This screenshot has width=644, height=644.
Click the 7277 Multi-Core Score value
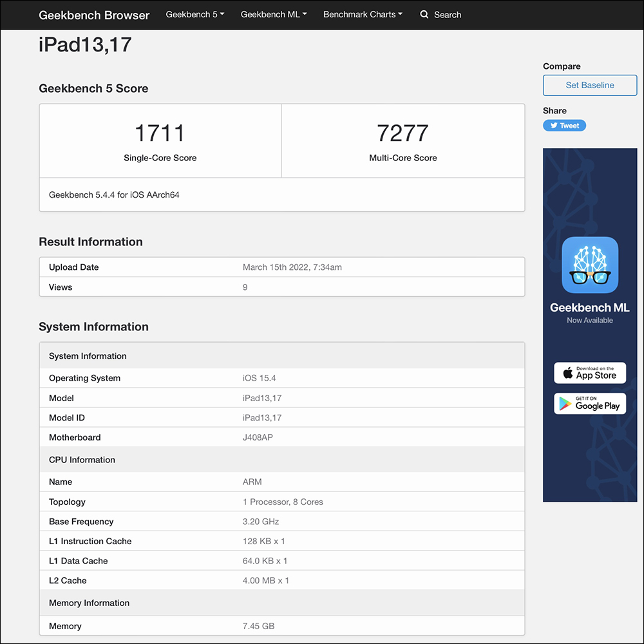[x=402, y=133]
